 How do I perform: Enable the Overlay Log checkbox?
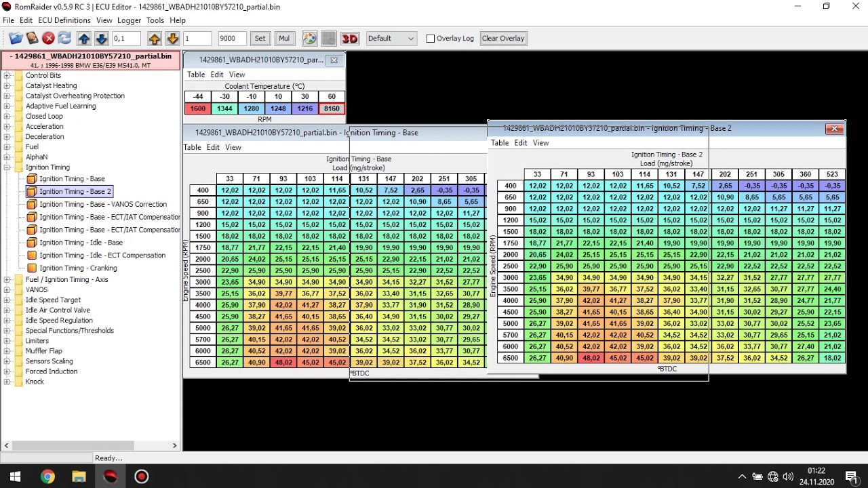click(x=430, y=39)
